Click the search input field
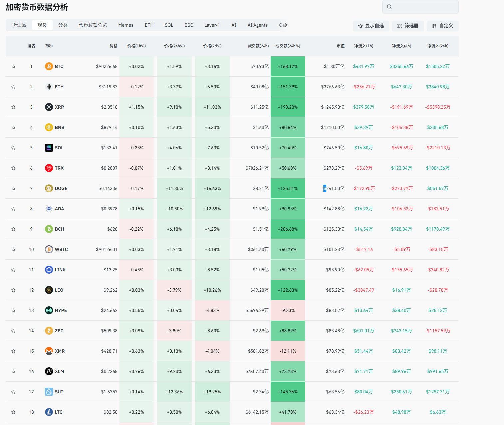Viewport: 504px width, 425px height. tap(425, 7)
